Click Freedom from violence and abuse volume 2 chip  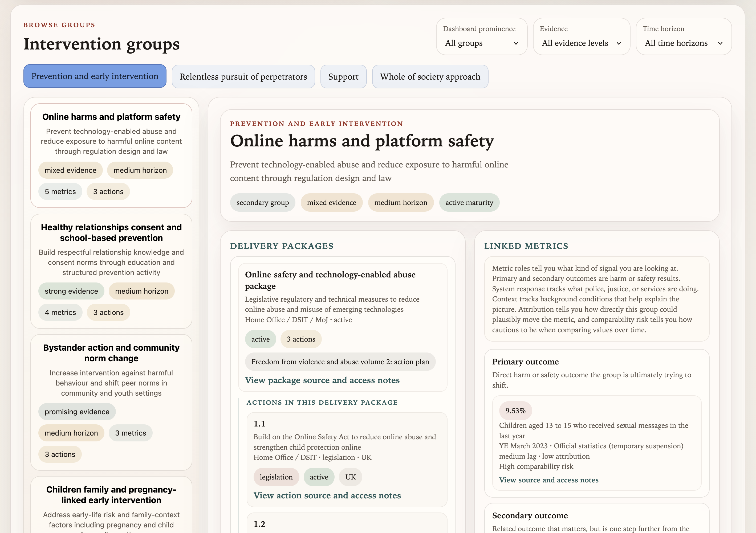(340, 362)
